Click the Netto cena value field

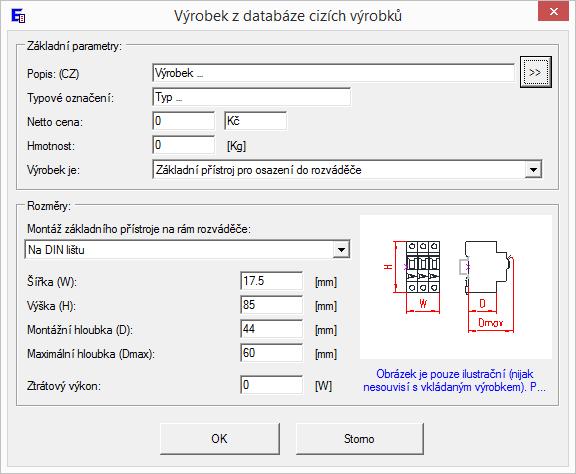183,121
